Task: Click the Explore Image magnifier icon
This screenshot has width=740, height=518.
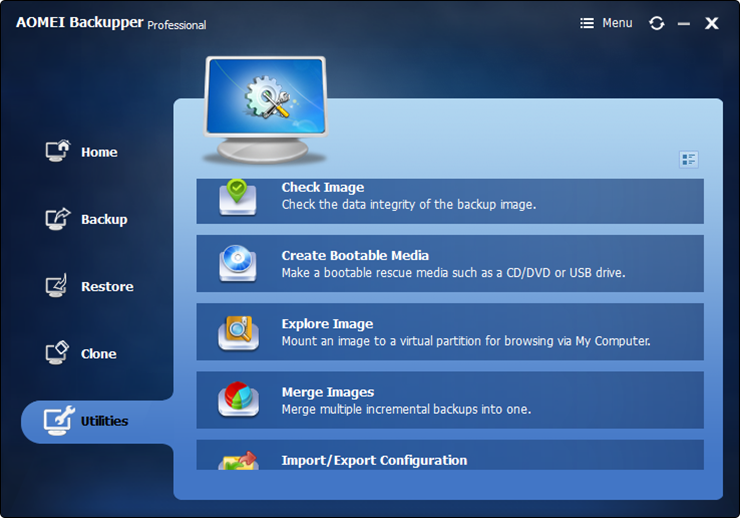Action: [x=238, y=333]
